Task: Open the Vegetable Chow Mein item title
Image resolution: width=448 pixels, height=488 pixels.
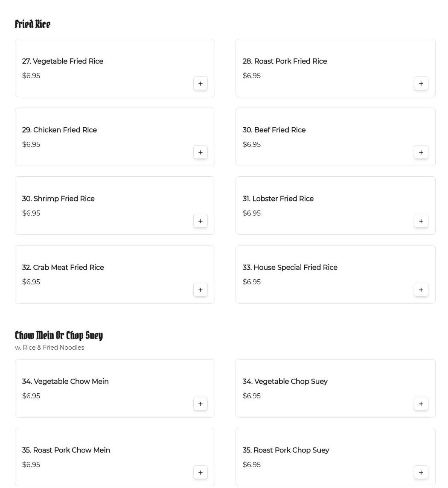Action: (65, 382)
